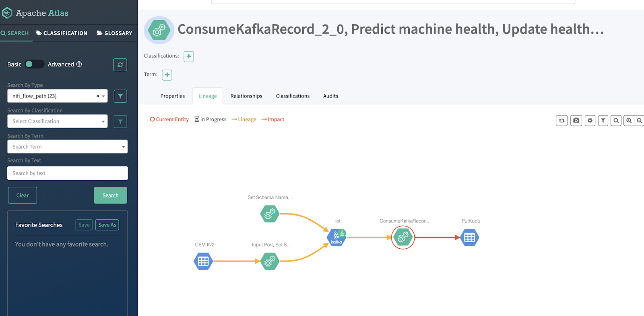Click the green Search button

pos(111,195)
